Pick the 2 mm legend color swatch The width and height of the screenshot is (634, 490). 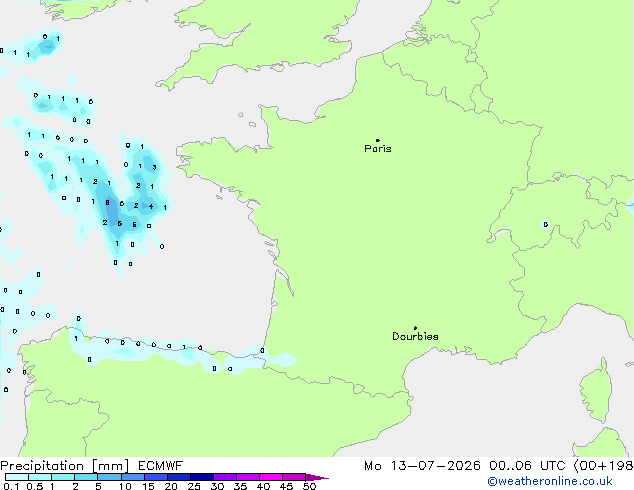click(x=86, y=477)
